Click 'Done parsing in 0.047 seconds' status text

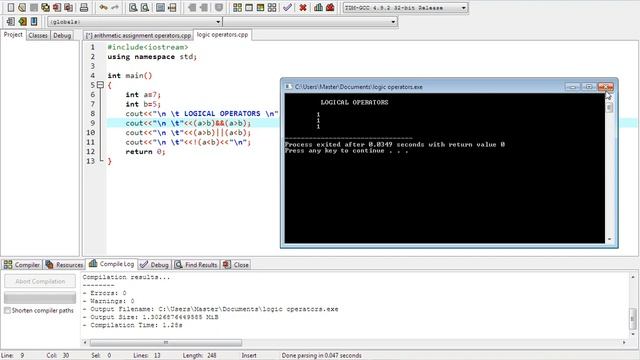pyautogui.click(x=321, y=356)
